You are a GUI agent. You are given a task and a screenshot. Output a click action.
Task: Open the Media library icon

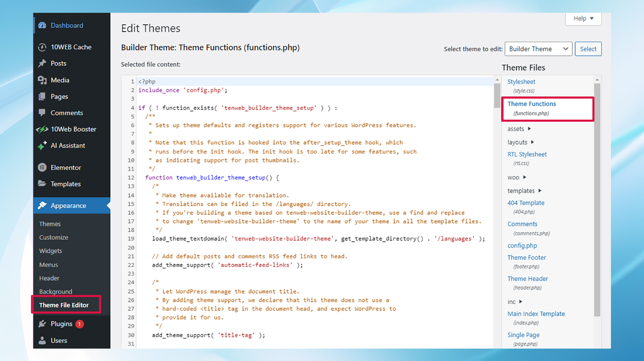tap(42, 80)
